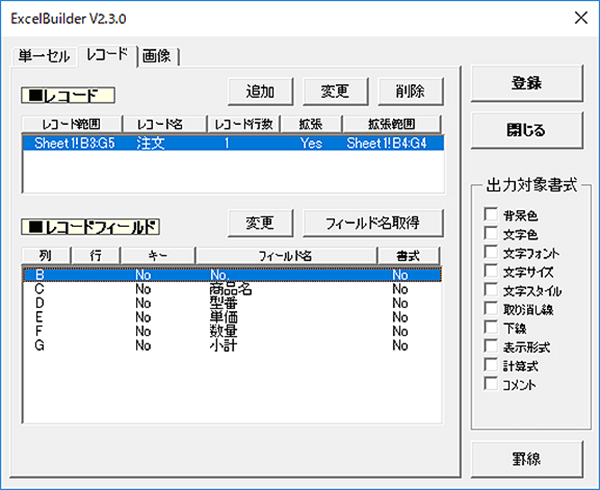Image resolution: width=600 pixels, height=490 pixels.
Task: Click the レコード名 column header
Action: coord(165,124)
